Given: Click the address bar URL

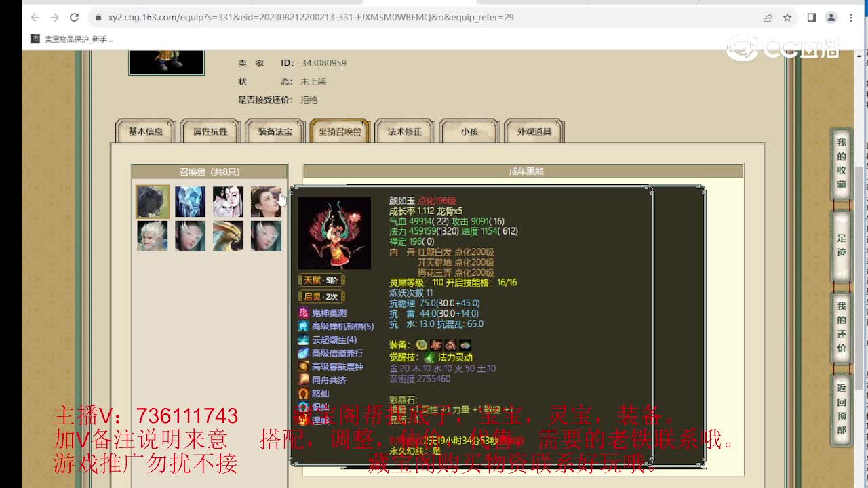Looking at the screenshot, I should [311, 18].
